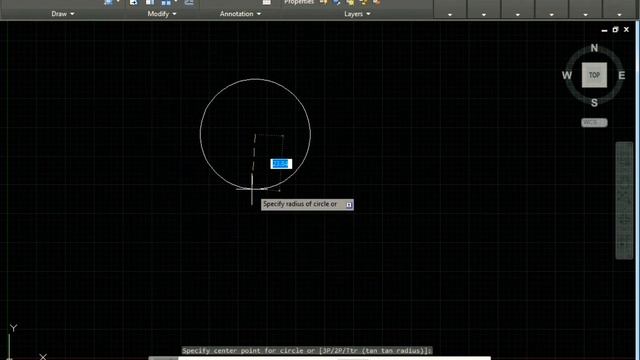Expand the Draw panel flyout

(63, 14)
